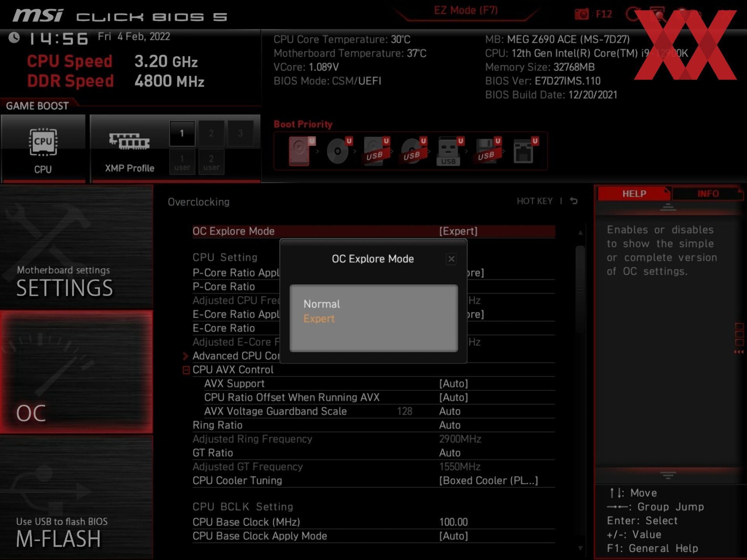Click the clock icon beside the time
The height and width of the screenshot is (560, 747).
coord(14,38)
